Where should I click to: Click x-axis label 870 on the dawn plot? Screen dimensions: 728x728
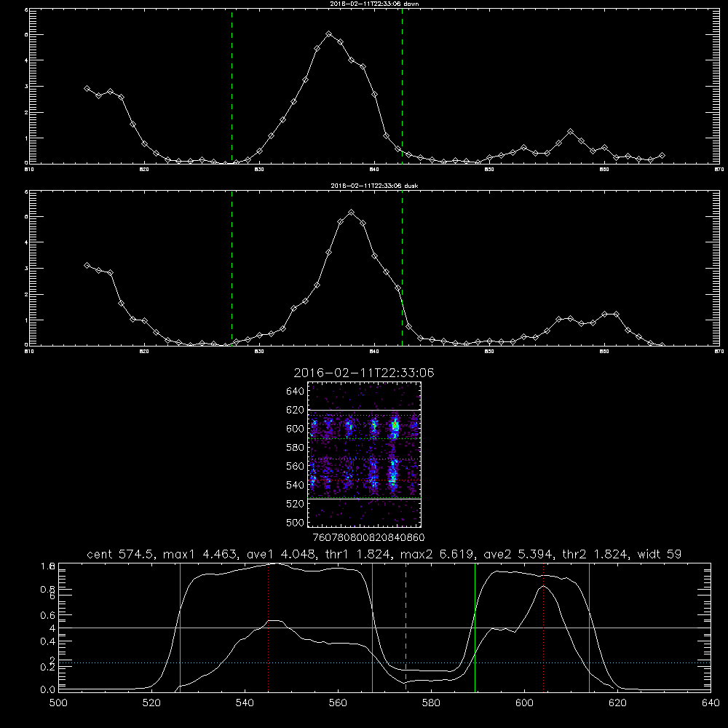point(719,170)
